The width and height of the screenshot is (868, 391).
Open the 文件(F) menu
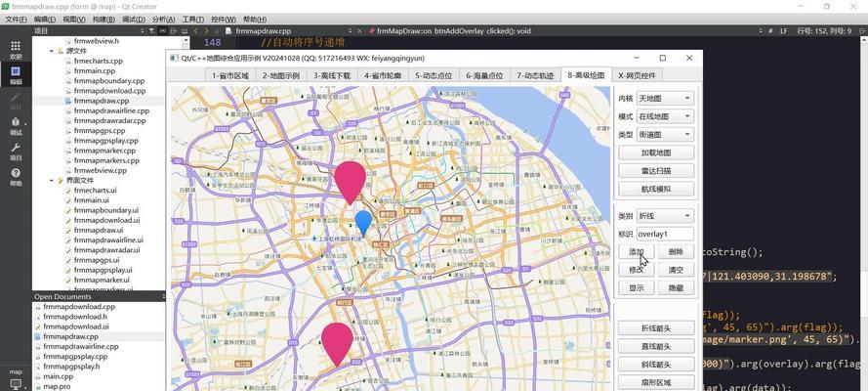(16, 20)
